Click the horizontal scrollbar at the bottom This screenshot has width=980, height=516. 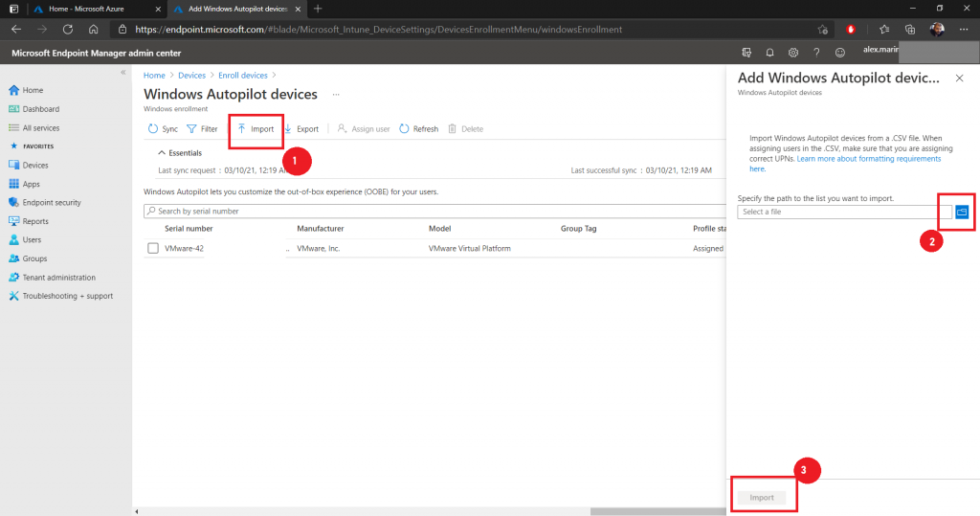point(658,511)
